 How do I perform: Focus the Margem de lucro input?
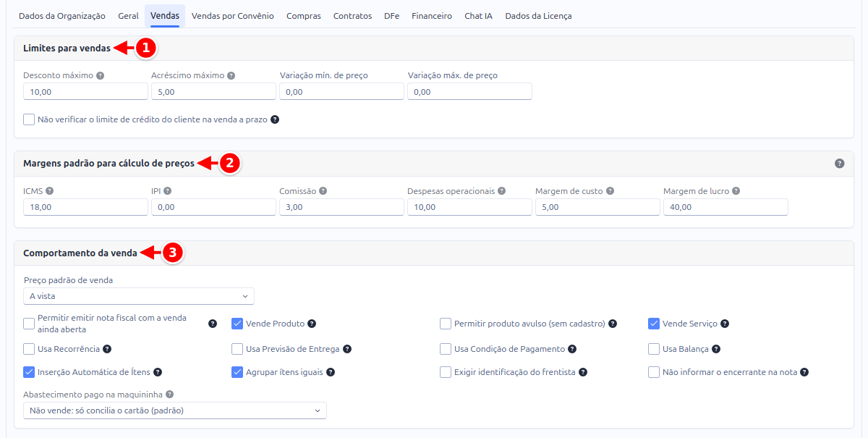[x=726, y=207]
